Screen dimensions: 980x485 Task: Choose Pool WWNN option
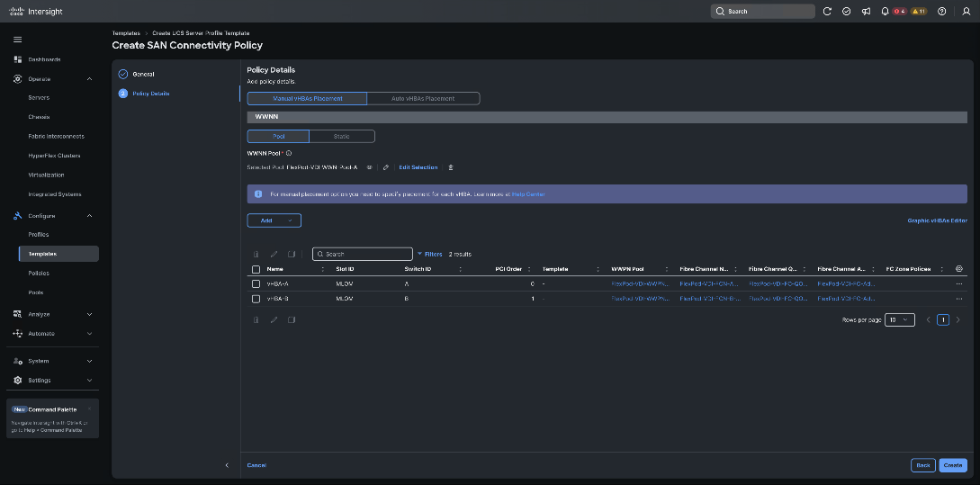(x=278, y=136)
